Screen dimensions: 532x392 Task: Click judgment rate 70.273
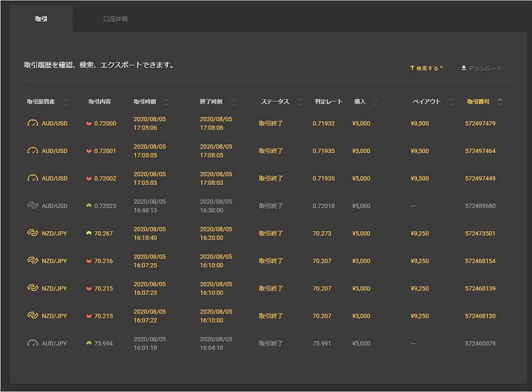(321, 233)
